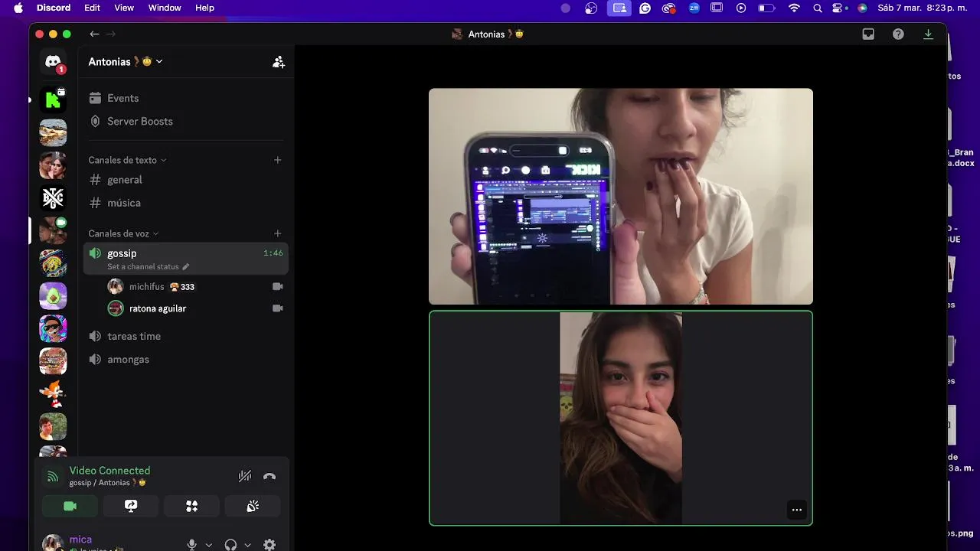
Task: Open Spotlight search in menu bar
Action: (x=818, y=8)
